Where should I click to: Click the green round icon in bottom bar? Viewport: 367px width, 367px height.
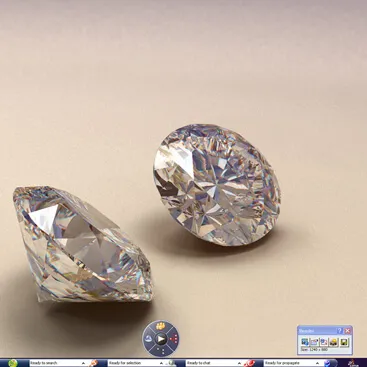13,363
